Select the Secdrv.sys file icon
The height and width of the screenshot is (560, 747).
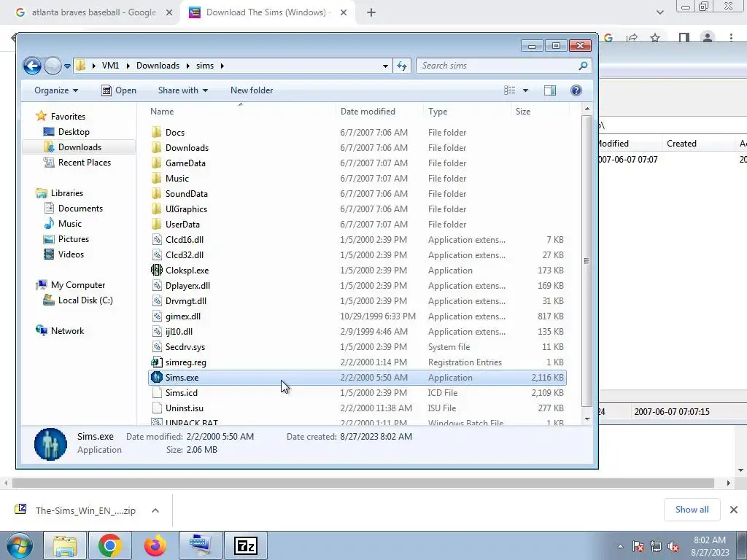coord(157,346)
